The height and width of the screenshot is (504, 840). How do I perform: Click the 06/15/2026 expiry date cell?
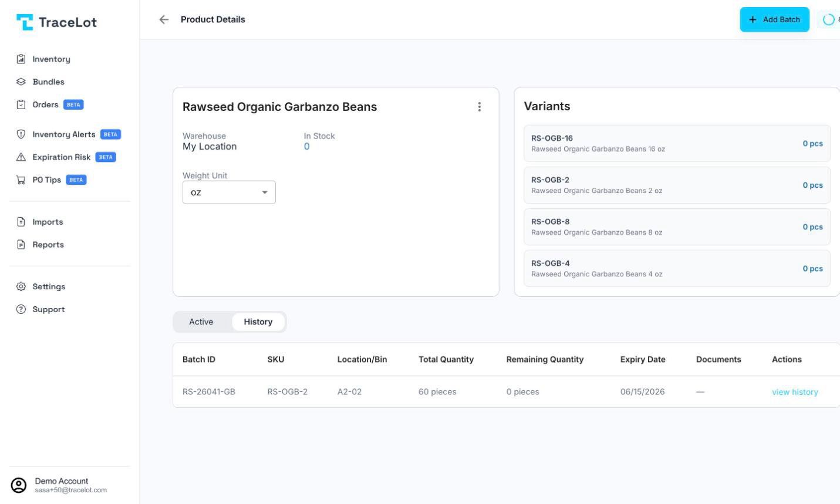pos(643,392)
